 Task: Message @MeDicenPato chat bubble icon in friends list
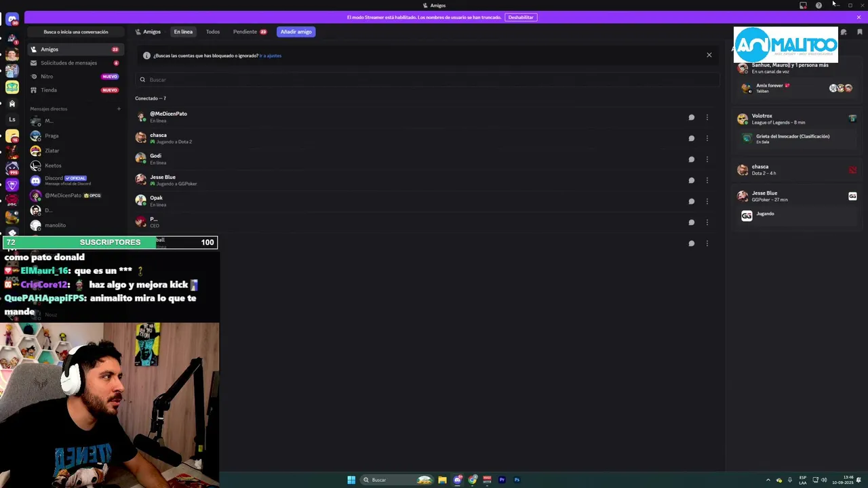pos(692,117)
